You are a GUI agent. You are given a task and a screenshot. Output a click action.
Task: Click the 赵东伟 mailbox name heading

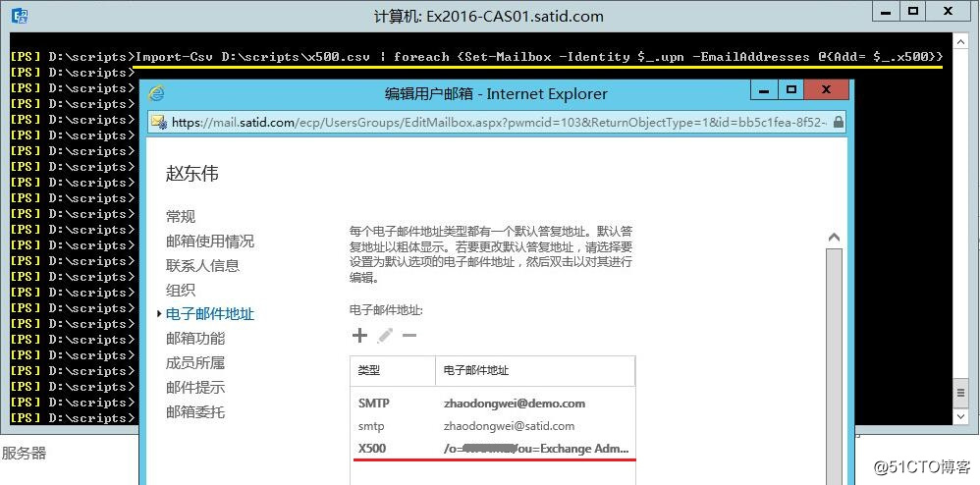191,174
